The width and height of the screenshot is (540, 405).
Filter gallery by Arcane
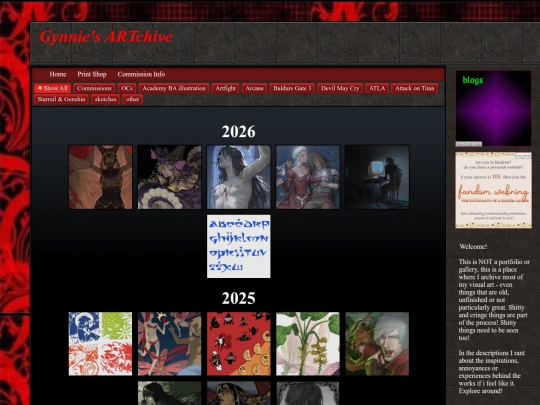[255, 88]
